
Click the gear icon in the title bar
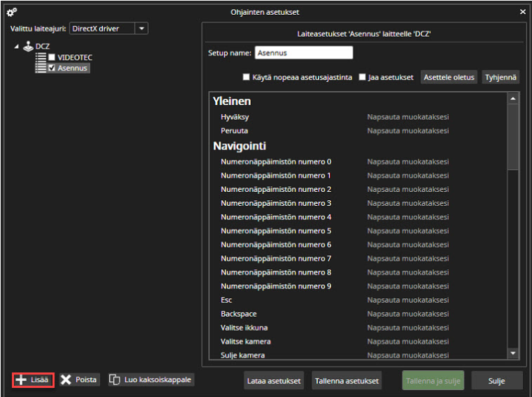point(11,12)
